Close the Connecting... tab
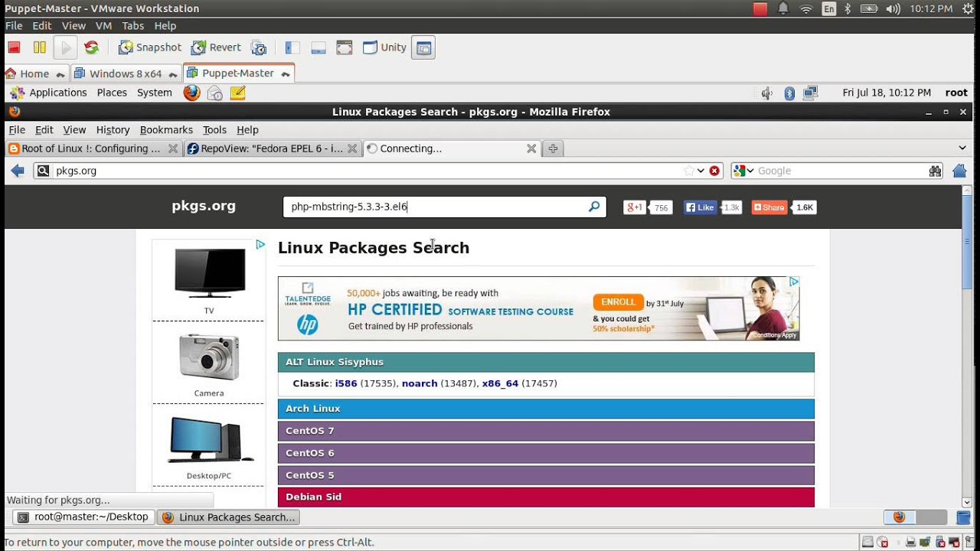Viewport: 980px width, 551px height. 531,148
